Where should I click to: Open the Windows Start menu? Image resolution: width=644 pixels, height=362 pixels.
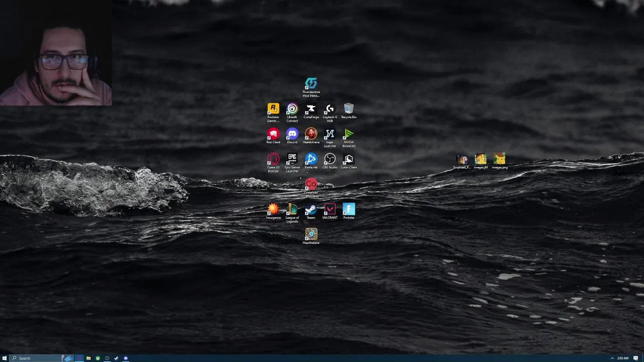tap(5, 358)
